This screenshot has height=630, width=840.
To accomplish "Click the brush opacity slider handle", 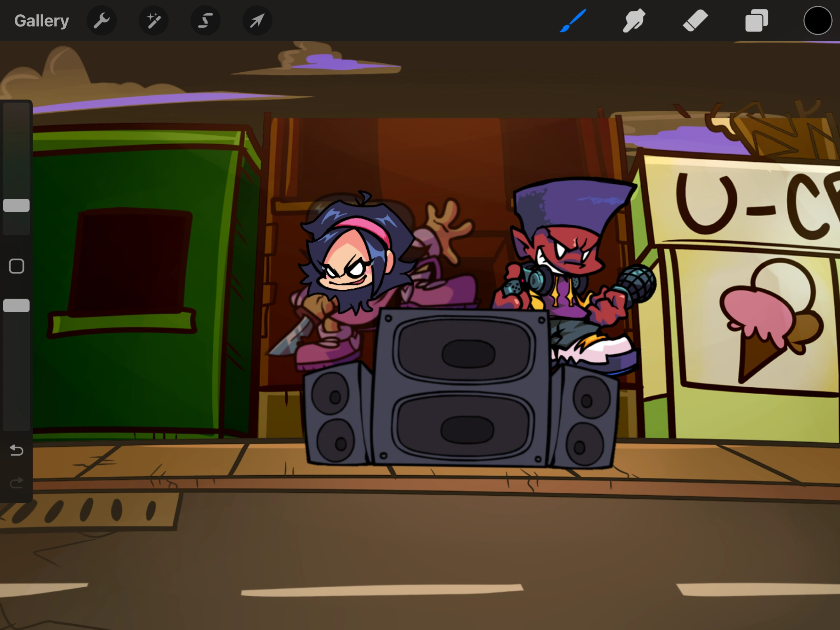I will pyautogui.click(x=16, y=306).
